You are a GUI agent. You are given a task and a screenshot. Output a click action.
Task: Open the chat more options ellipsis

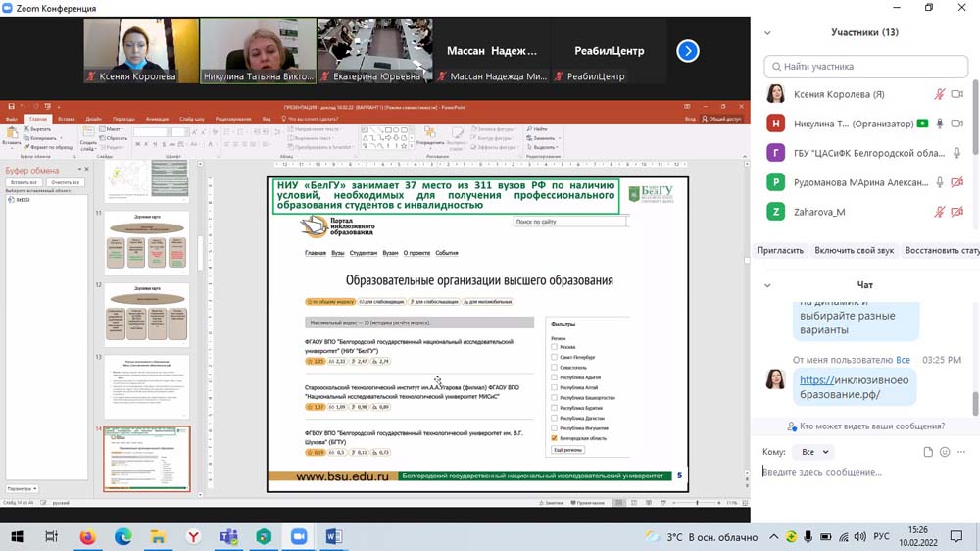point(962,452)
